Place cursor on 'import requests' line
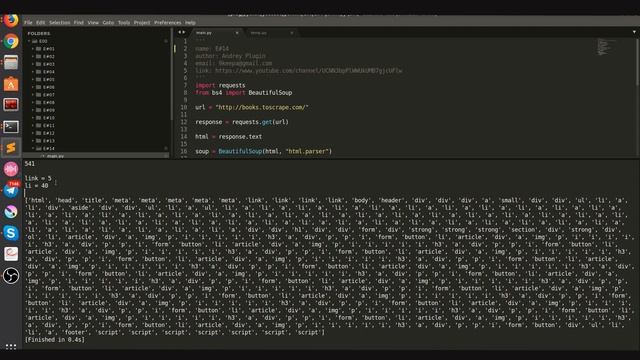Viewport: 640px width, 360px height. (220, 85)
